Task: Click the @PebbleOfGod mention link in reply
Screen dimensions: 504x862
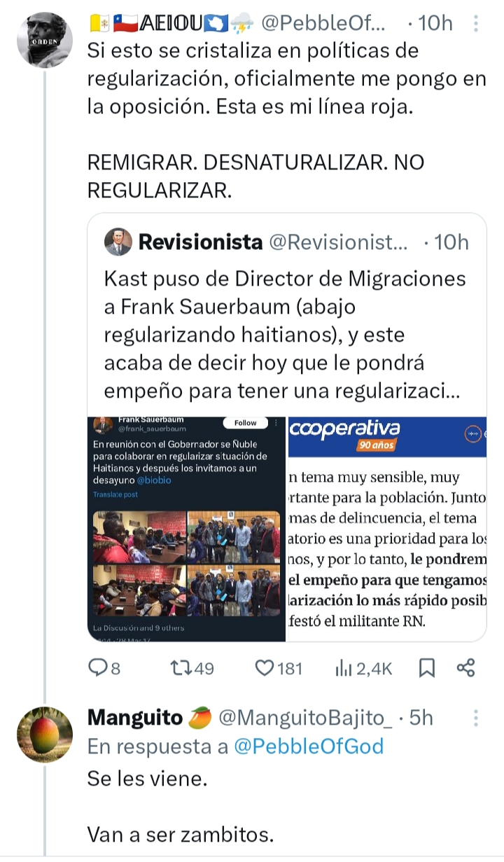Action: coord(309,746)
